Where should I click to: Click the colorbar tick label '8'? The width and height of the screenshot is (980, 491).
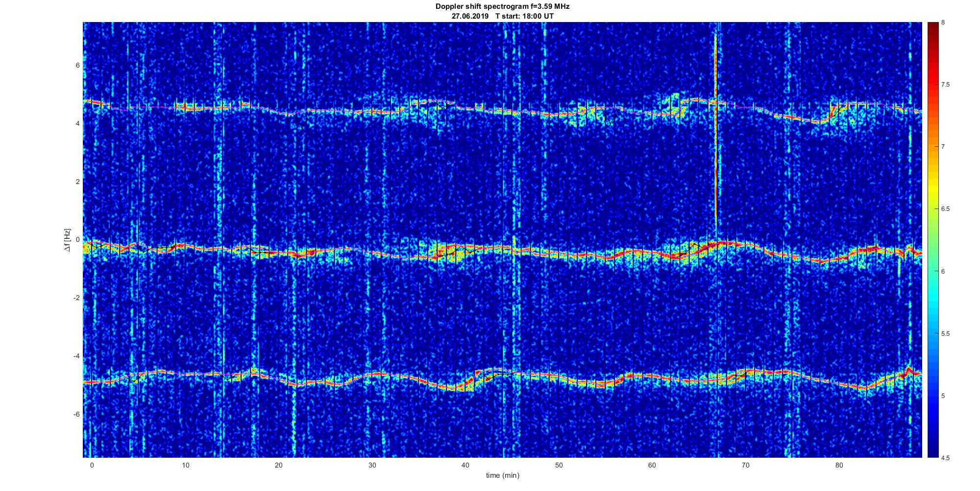click(x=943, y=23)
